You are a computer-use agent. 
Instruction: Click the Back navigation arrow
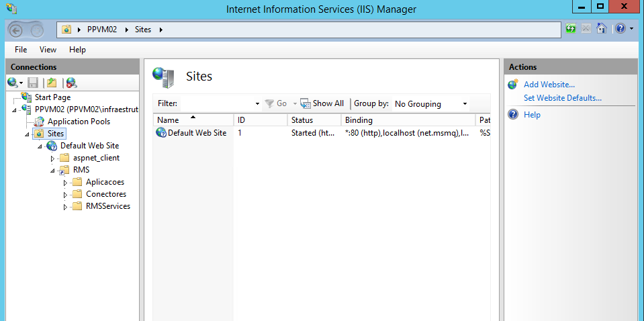tap(17, 30)
